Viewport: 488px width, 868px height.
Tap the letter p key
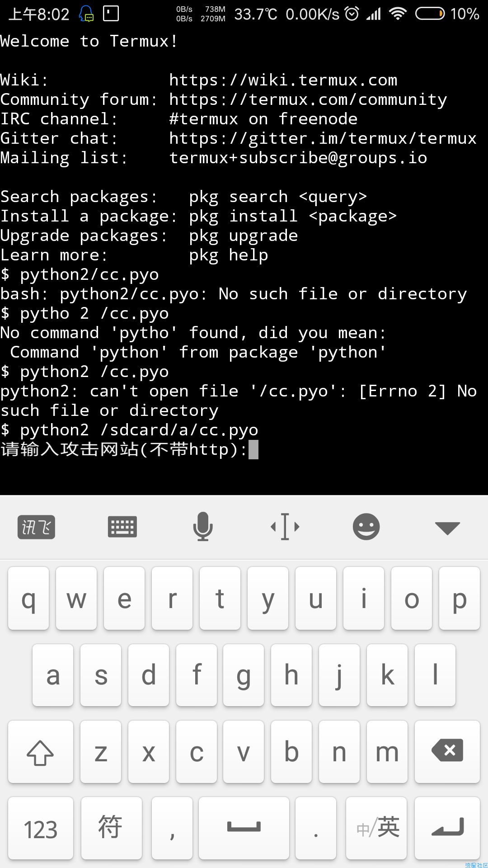point(460,599)
